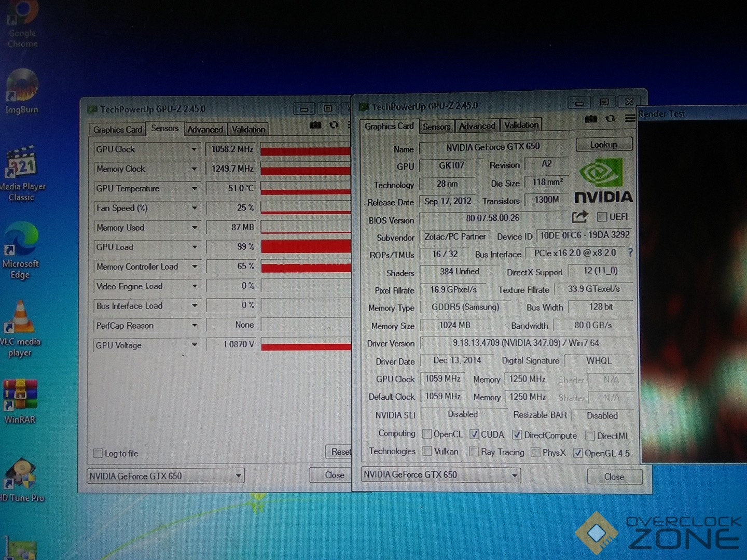This screenshot has width=747, height=560.
Task: Click the Render Test window
Action: click(693, 285)
